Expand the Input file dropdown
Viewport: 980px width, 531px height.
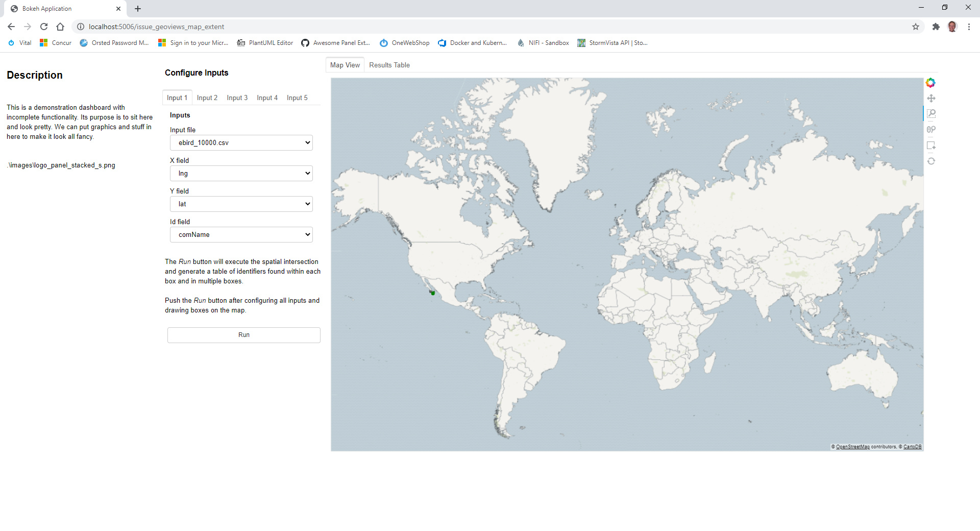pyautogui.click(x=241, y=142)
